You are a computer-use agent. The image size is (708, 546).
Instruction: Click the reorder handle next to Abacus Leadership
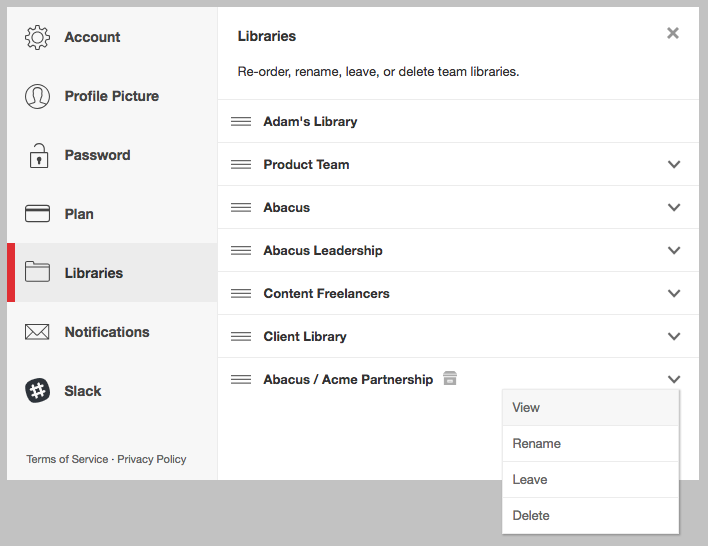click(x=241, y=250)
